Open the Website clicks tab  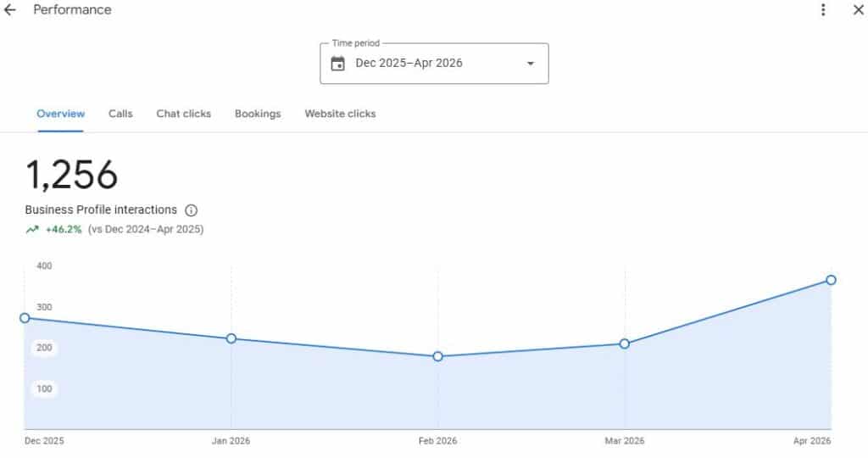[341, 114]
